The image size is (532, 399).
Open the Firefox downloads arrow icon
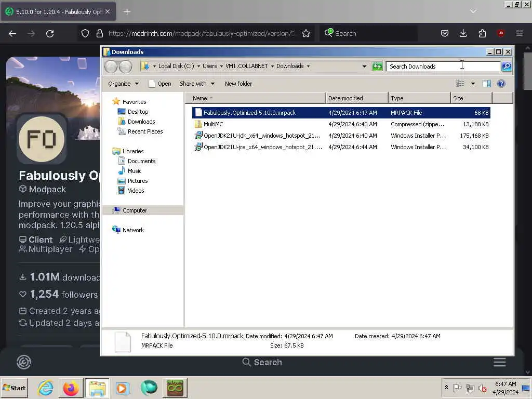tap(463, 33)
